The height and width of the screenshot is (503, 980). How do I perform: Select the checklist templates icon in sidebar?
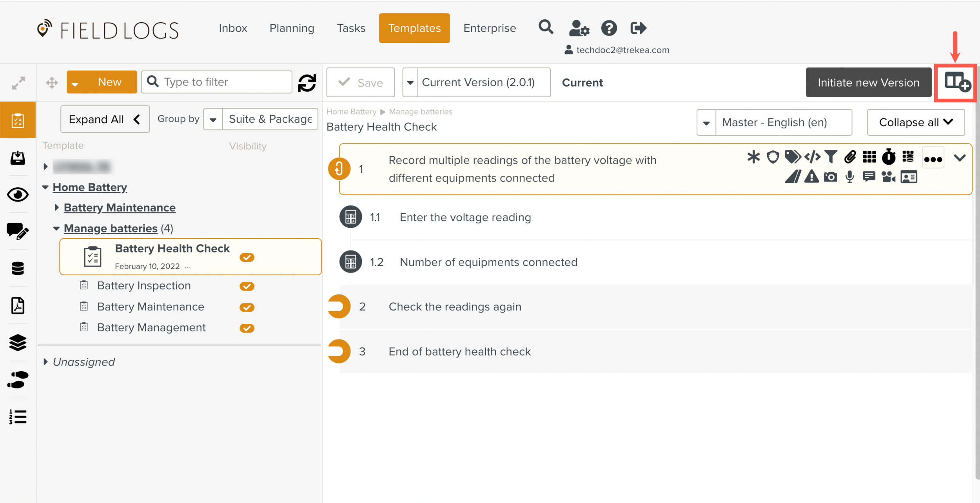coord(18,120)
